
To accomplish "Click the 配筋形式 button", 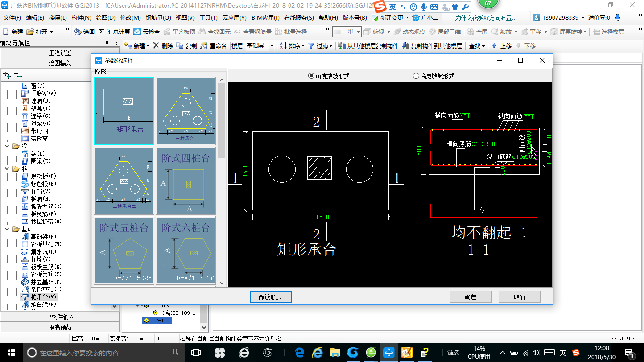I will pos(271,297).
